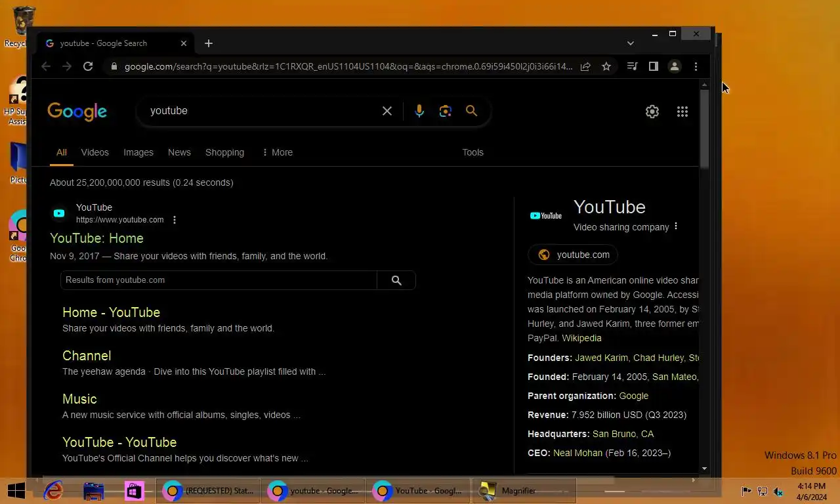Switch to the (REQUESTED) Stat... taskbar window

(209, 491)
